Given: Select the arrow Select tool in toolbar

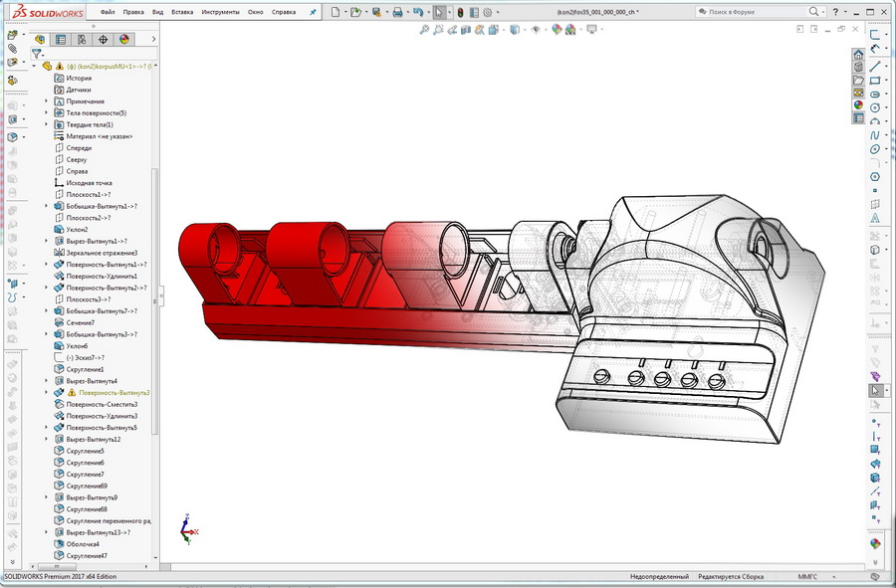Looking at the screenshot, I should 439,12.
